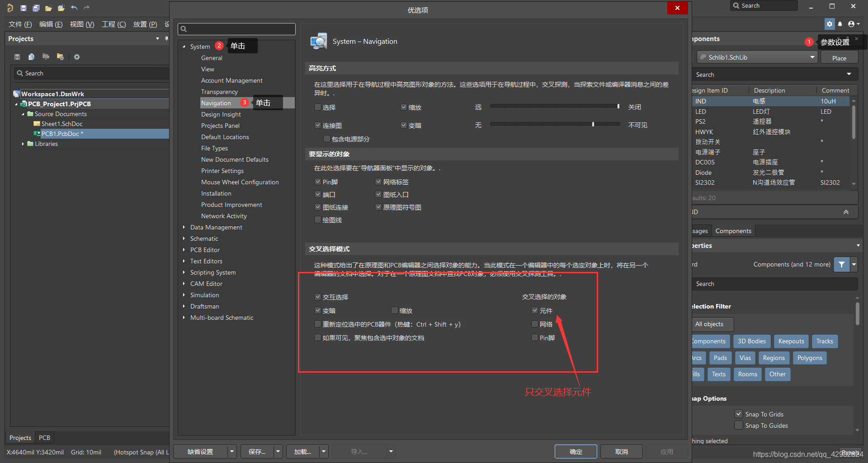This screenshot has height=463, width=868.
Task: Expand the Libraries folder in Projects
Action: point(23,144)
